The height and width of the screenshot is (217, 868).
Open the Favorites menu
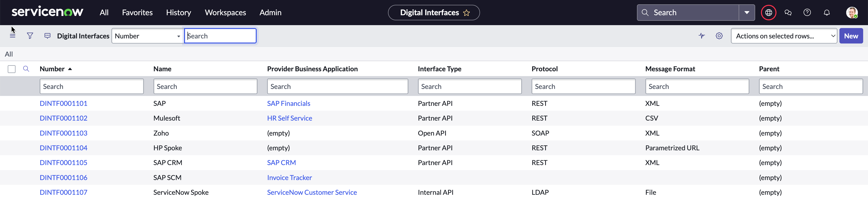tap(137, 13)
